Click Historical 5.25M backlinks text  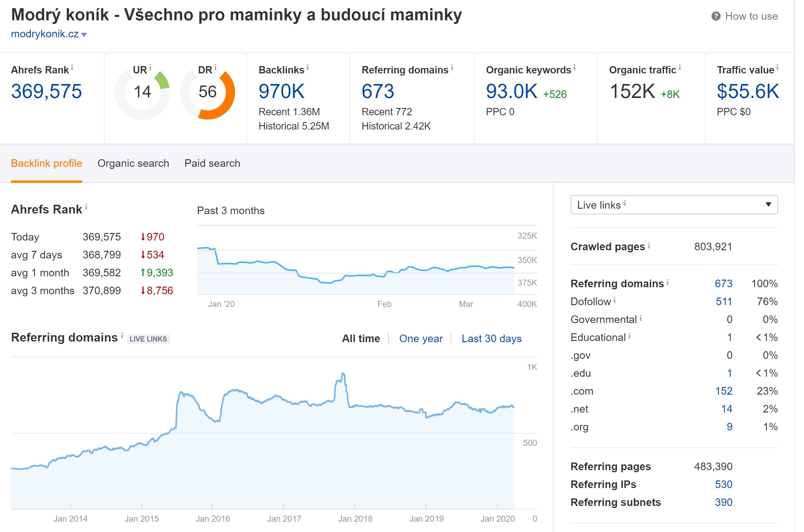pos(294,126)
